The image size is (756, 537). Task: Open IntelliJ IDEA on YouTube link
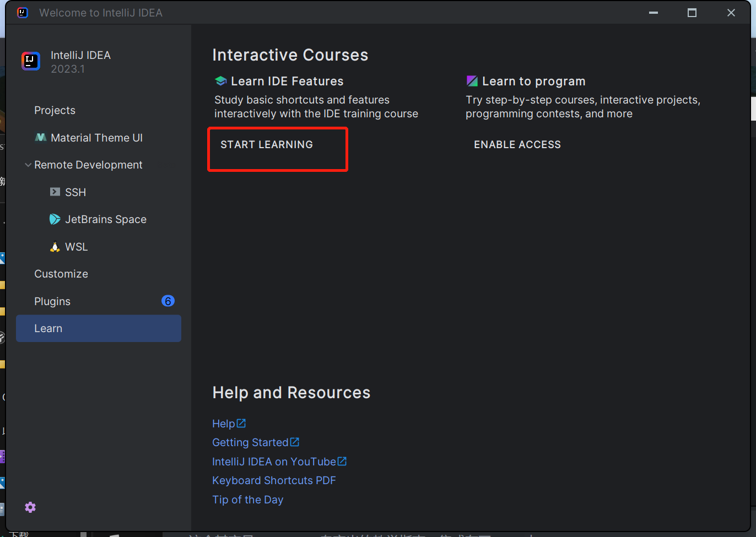pos(274,462)
